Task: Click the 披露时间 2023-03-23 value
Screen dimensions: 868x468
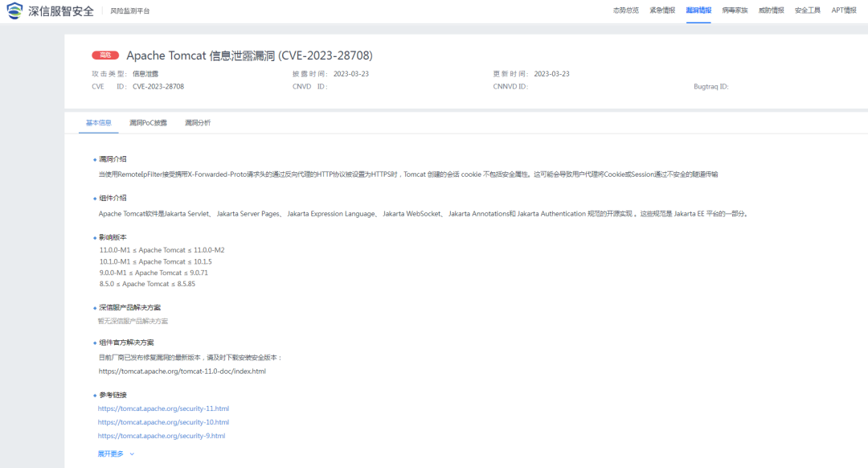Action: tap(351, 74)
